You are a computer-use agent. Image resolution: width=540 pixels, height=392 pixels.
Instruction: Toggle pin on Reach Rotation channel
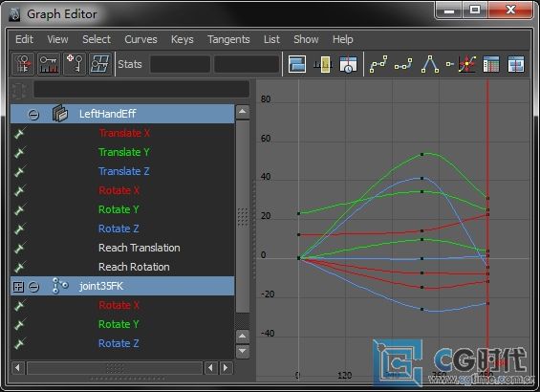pyautogui.click(x=19, y=267)
